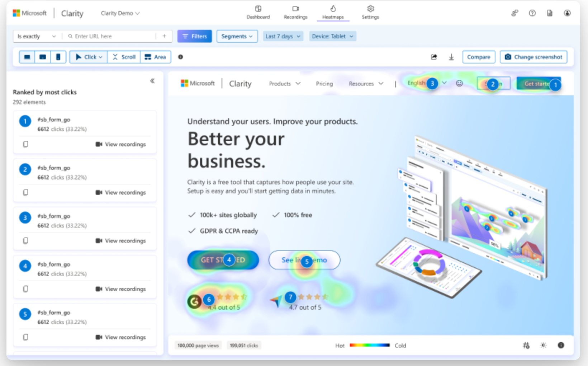Screen dimensions: 588x366
Task: Open the help question mark icon
Action: [x=532, y=13]
